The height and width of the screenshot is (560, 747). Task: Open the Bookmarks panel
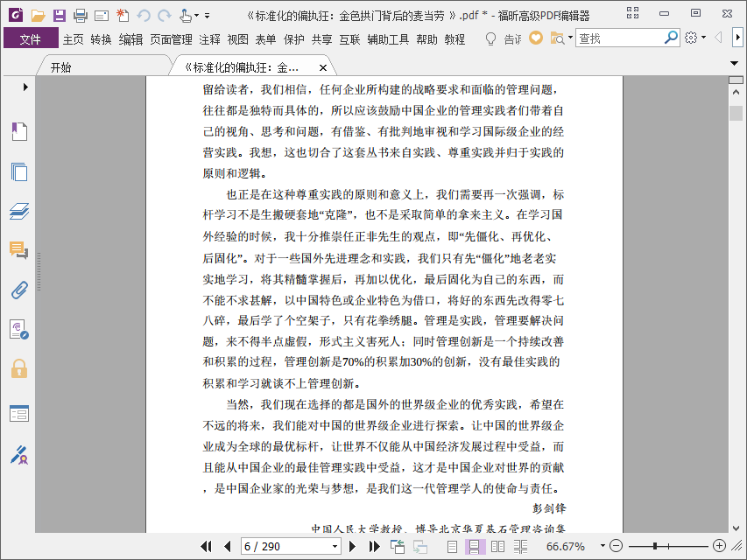click(19, 131)
